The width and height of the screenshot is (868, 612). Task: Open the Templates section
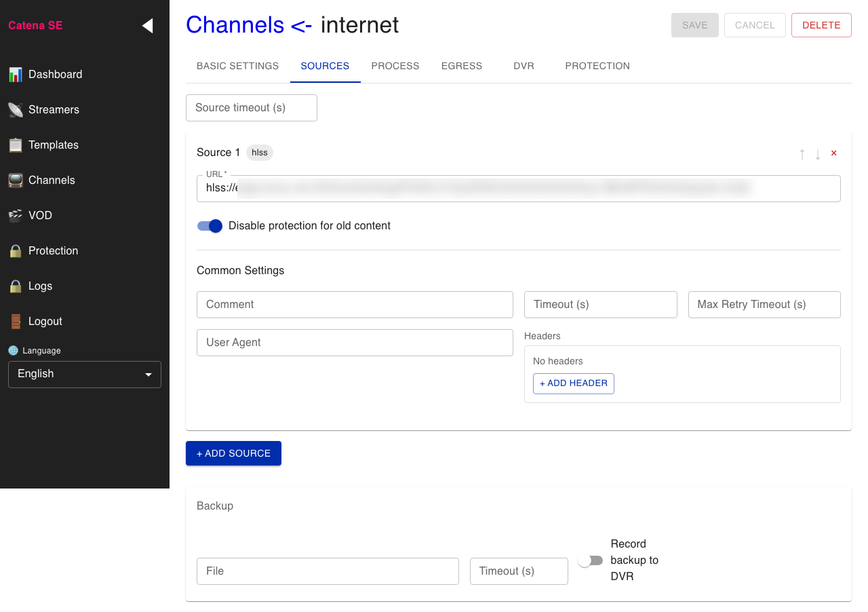(54, 145)
